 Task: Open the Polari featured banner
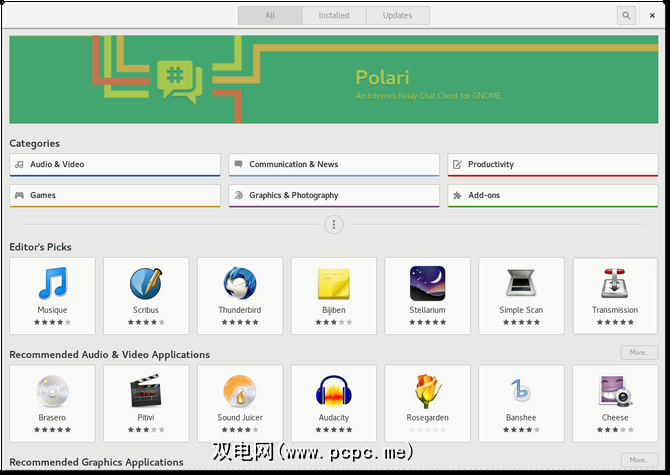(334, 79)
